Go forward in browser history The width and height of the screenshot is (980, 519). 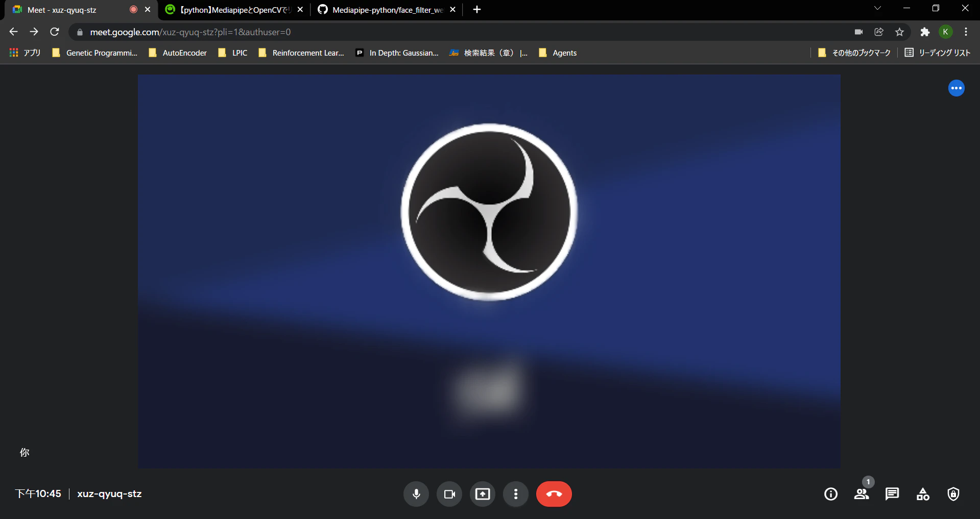[34, 32]
